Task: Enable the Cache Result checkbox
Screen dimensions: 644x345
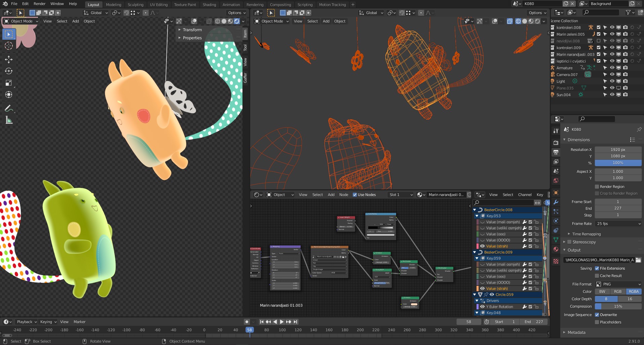Action: click(597, 276)
